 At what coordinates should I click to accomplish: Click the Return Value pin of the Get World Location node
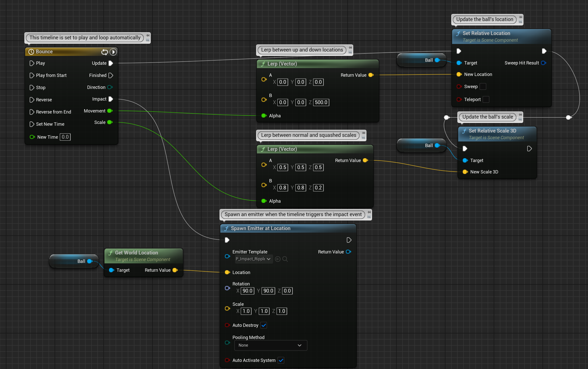(175, 270)
